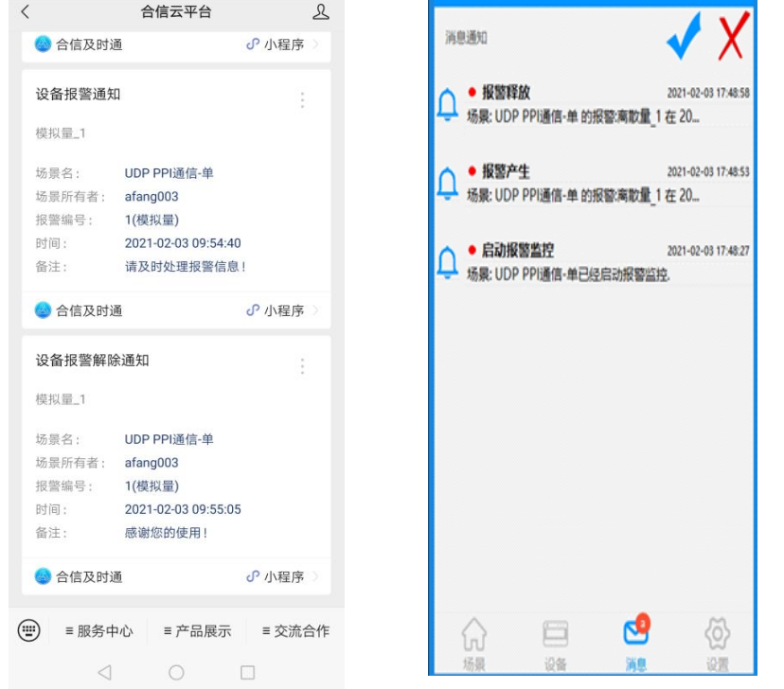Tap the bell icon beside 报警释放
The width and height of the screenshot is (784, 689).
click(x=448, y=104)
